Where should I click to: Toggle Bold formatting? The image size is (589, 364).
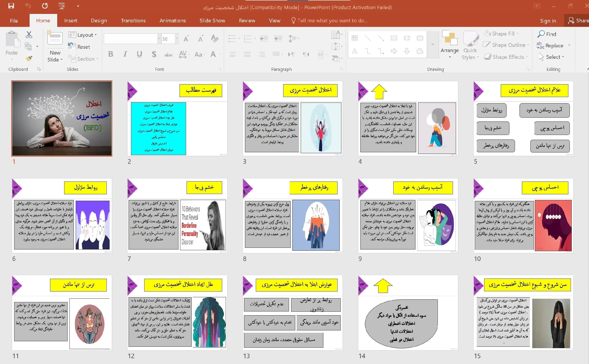[x=111, y=54]
